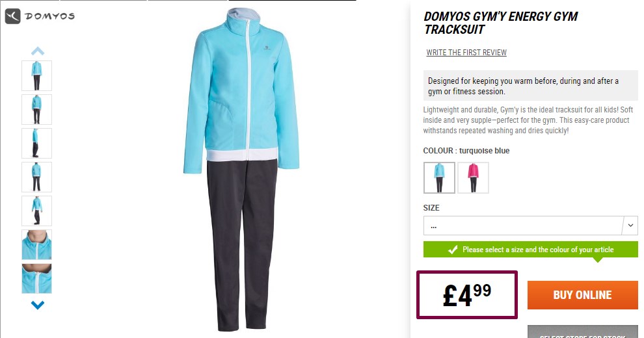Screen dimensions: 644x338
Task: Click the £4.99 price box
Action: point(467,294)
